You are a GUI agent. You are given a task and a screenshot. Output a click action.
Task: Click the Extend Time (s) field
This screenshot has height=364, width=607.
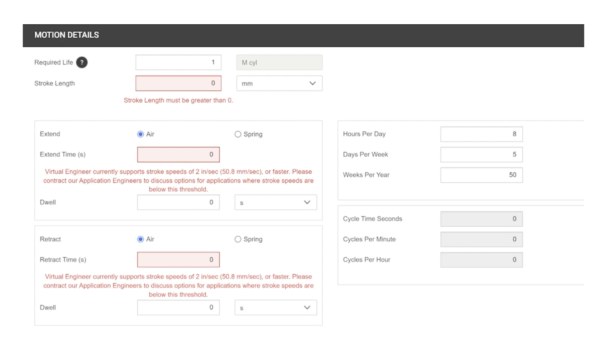pos(178,155)
